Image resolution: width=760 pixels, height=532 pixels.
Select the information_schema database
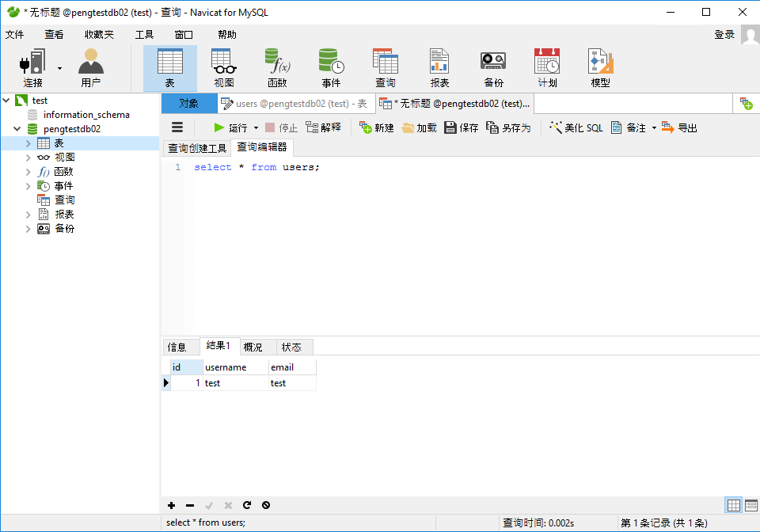(x=86, y=115)
